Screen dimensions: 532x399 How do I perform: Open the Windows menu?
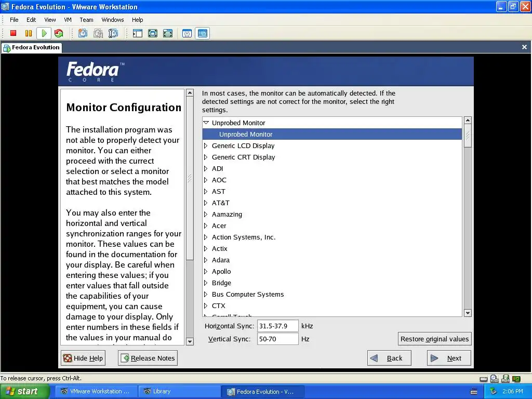point(113,20)
